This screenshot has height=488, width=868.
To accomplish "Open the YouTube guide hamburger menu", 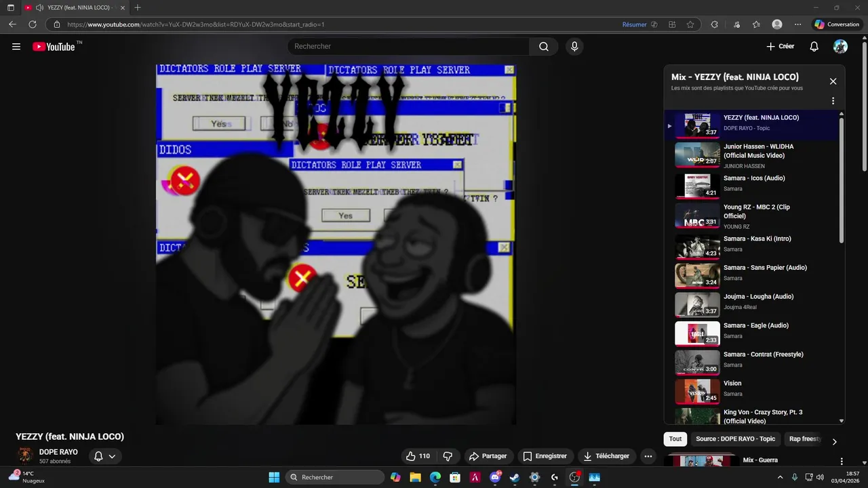I will (x=16, y=47).
